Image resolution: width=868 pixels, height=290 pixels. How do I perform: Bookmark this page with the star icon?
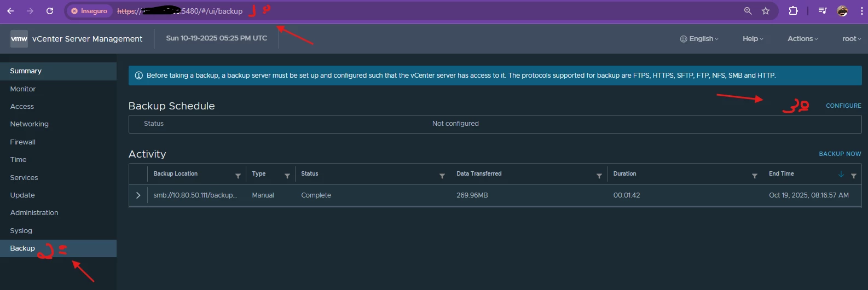coord(766,11)
